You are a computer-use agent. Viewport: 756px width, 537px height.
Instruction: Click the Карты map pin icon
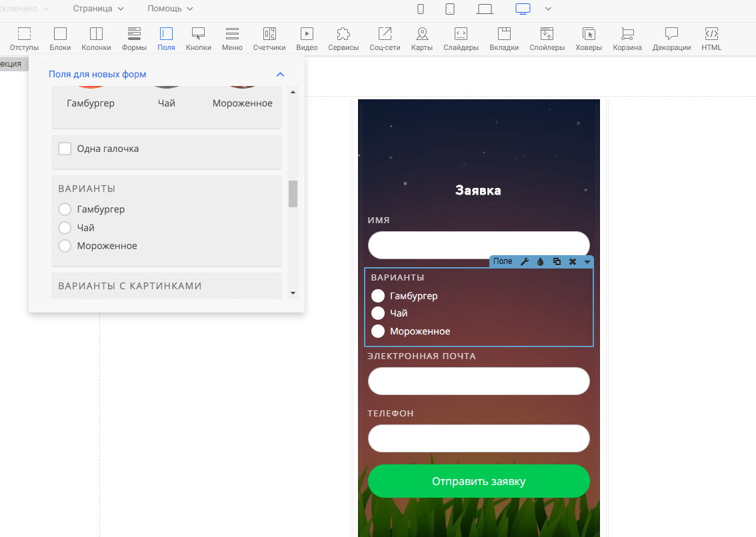[422, 34]
